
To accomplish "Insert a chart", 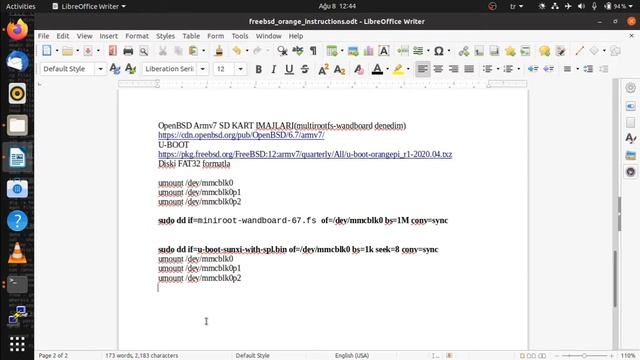I will (x=368, y=51).
